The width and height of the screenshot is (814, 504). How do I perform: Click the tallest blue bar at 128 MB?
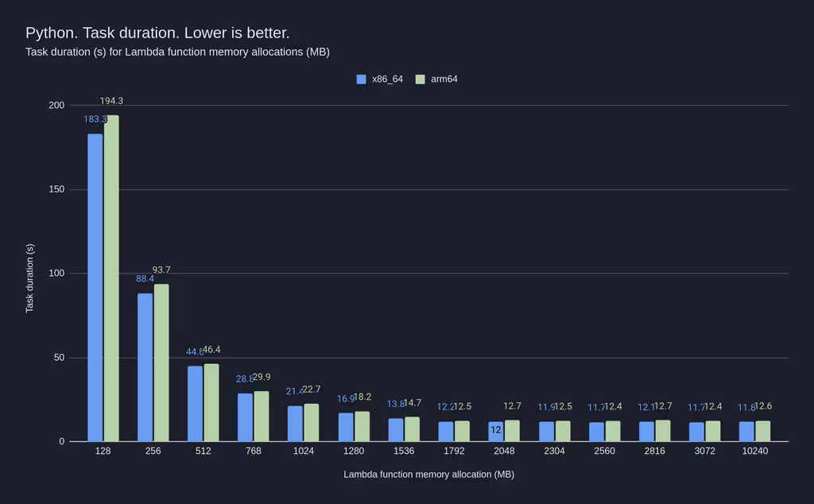point(95,286)
